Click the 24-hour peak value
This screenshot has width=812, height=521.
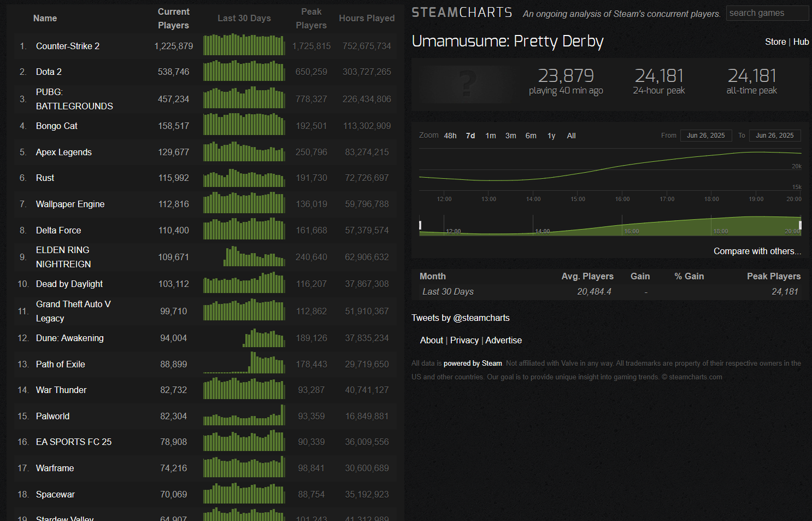click(x=659, y=75)
